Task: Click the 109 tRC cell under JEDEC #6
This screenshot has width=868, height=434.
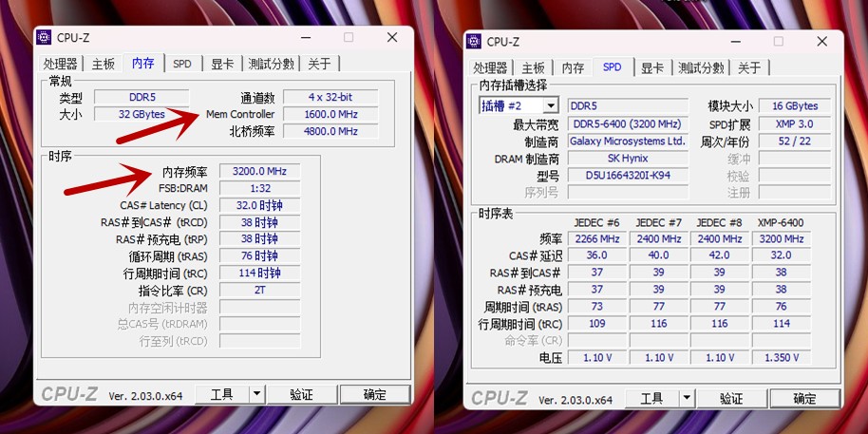Action: pyautogui.click(x=596, y=323)
